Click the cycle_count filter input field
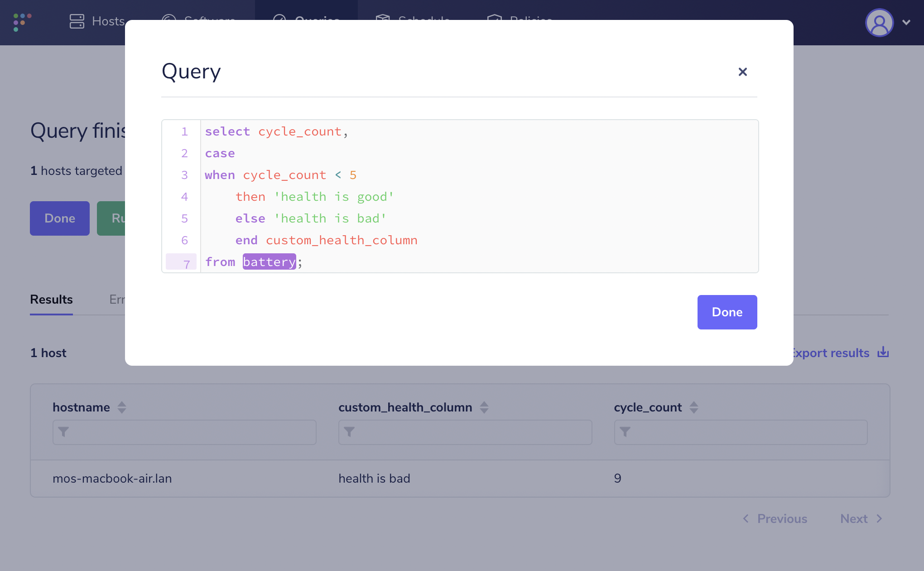The image size is (924, 571). coord(741,432)
